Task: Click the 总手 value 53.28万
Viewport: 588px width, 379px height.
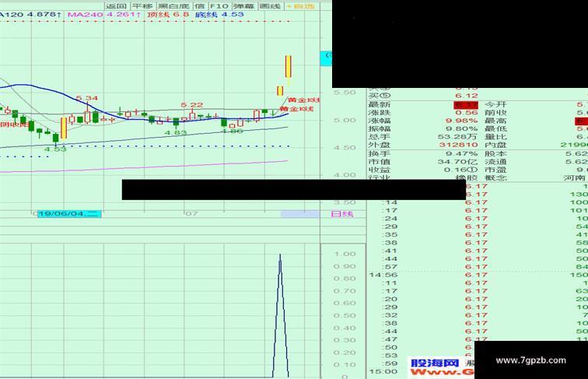Action: (457, 137)
